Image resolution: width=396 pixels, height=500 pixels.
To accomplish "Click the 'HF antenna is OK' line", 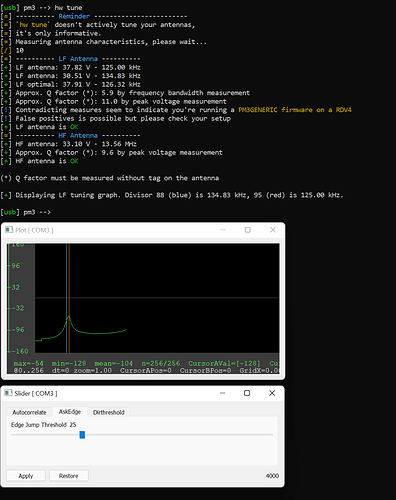I will [47, 161].
